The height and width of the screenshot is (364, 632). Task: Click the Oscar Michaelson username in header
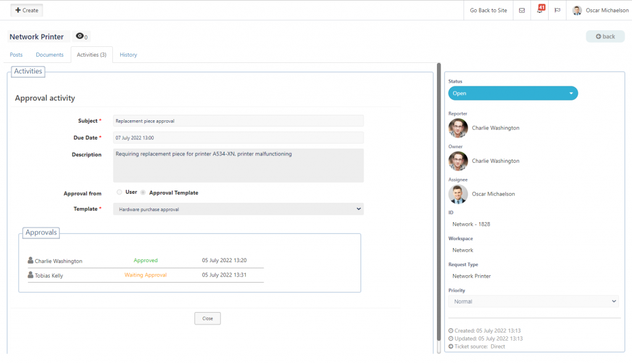click(607, 10)
